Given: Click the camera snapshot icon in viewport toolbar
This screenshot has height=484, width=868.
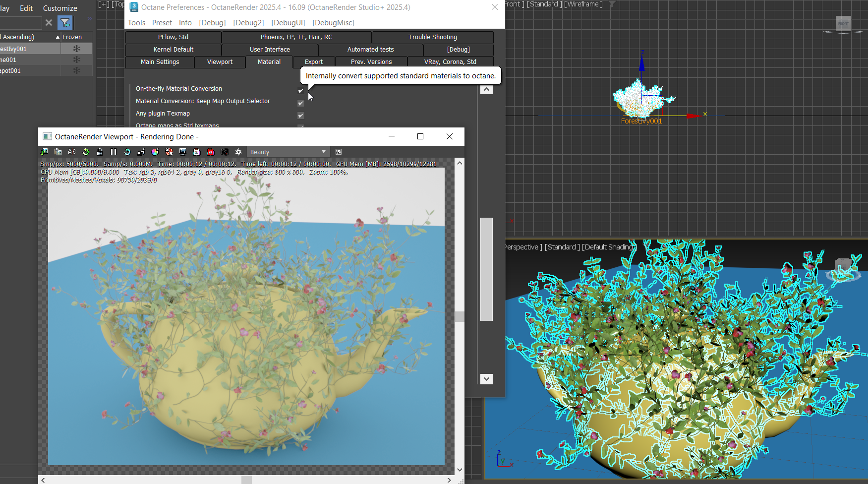Looking at the screenshot, I should click(x=225, y=152).
